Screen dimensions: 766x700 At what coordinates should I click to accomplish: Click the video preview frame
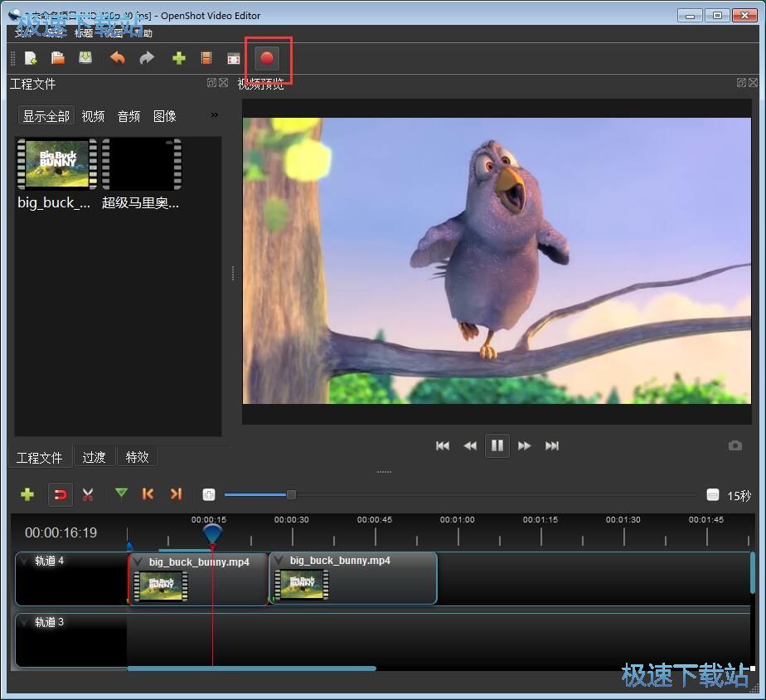coord(497,260)
